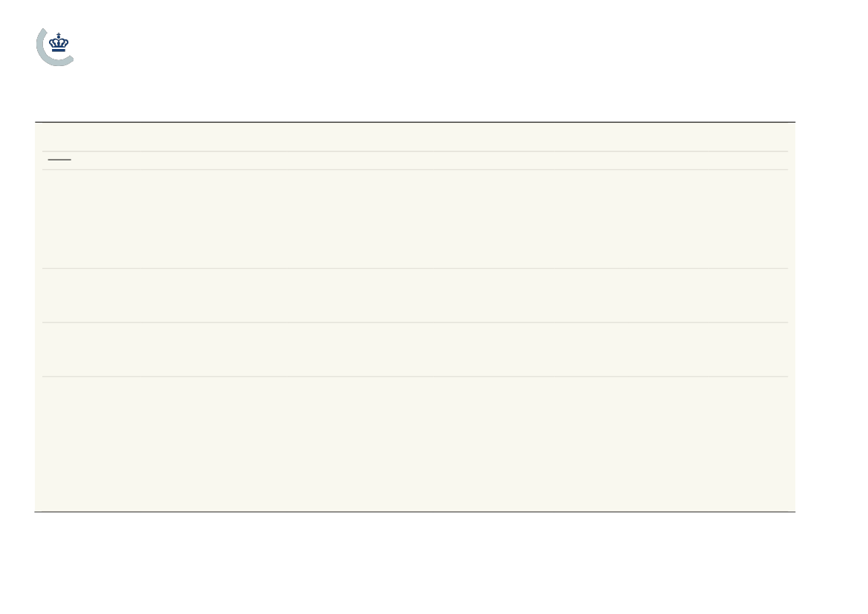Click the blank white area below the table
The height and width of the screenshot is (614, 868).
(415, 562)
